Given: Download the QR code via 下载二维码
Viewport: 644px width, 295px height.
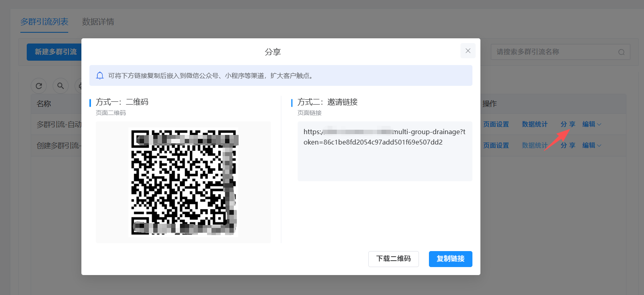Looking at the screenshot, I should pos(393,259).
